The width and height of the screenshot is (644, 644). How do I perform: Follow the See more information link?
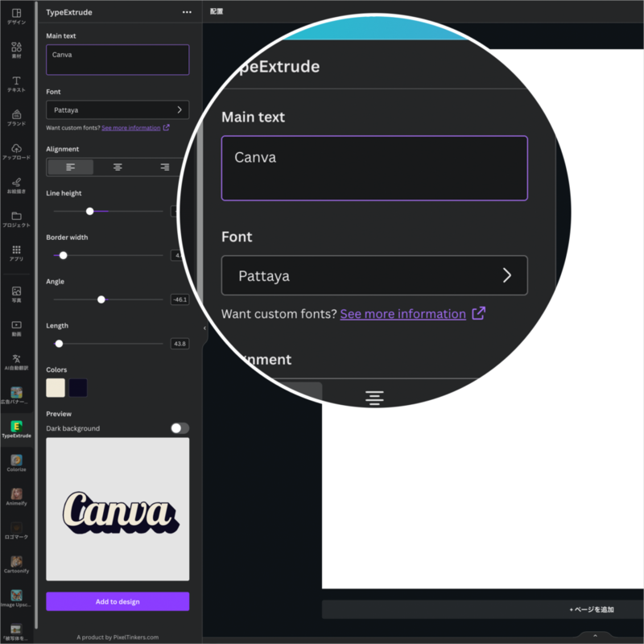[131, 128]
